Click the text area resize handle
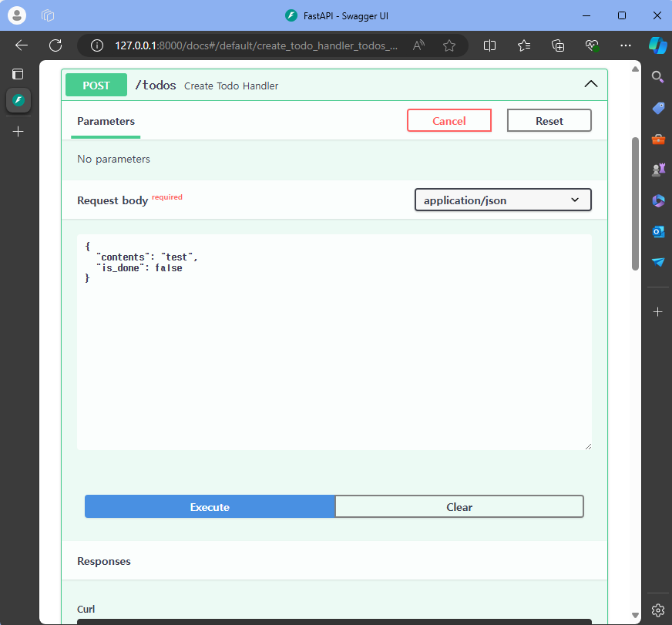The width and height of the screenshot is (672, 625). coord(588,446)
